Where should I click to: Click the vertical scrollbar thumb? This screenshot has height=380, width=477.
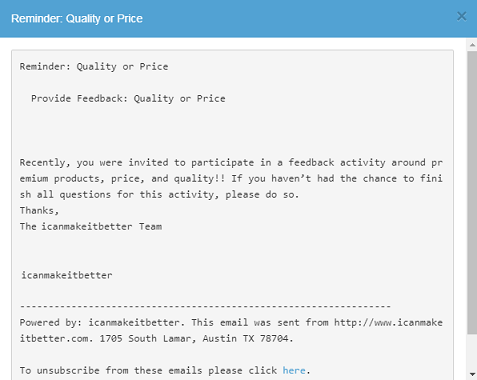(472, 193)
